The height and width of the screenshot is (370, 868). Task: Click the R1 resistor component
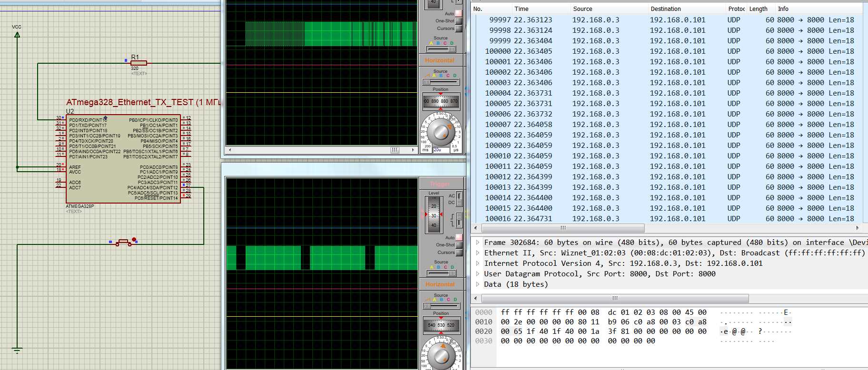tap(139, 63)
